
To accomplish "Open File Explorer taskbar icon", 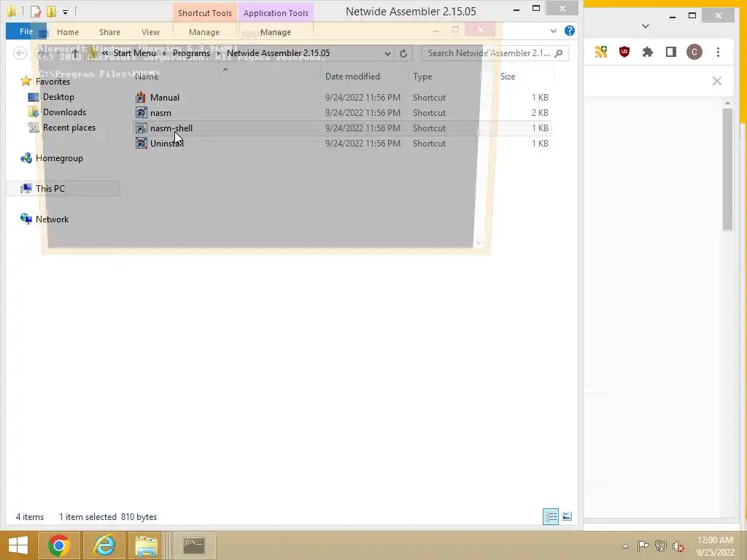I will 146,545.
